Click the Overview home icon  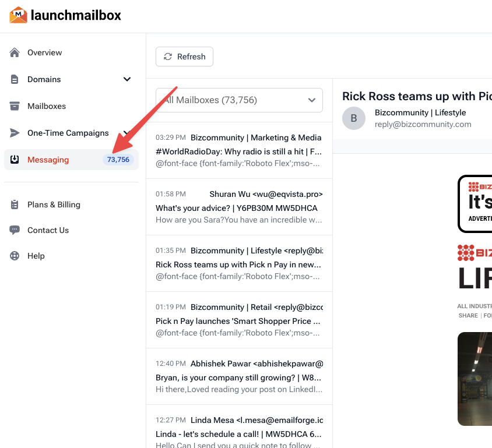click(x=15, y=52)
